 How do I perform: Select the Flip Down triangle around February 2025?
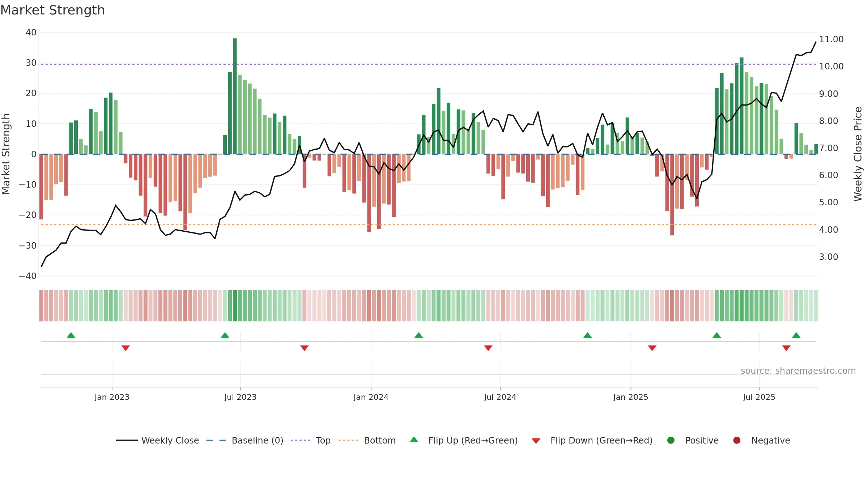coord(652,348)
